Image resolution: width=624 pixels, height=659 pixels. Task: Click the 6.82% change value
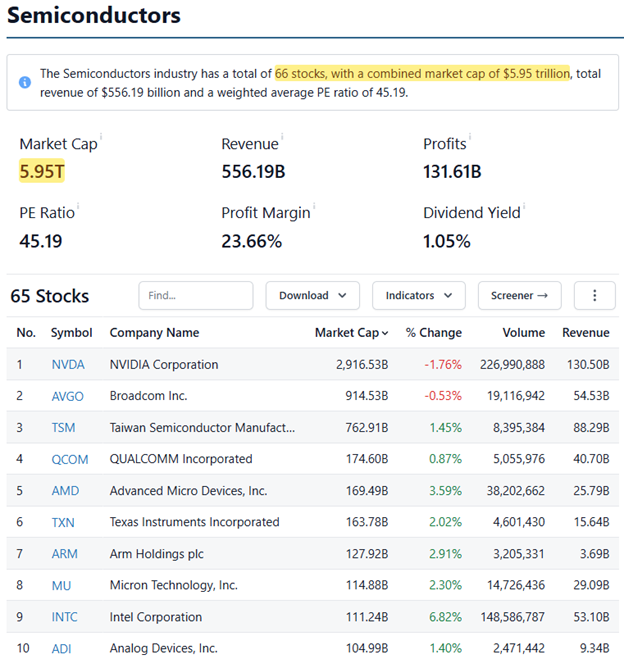point(445,617)
